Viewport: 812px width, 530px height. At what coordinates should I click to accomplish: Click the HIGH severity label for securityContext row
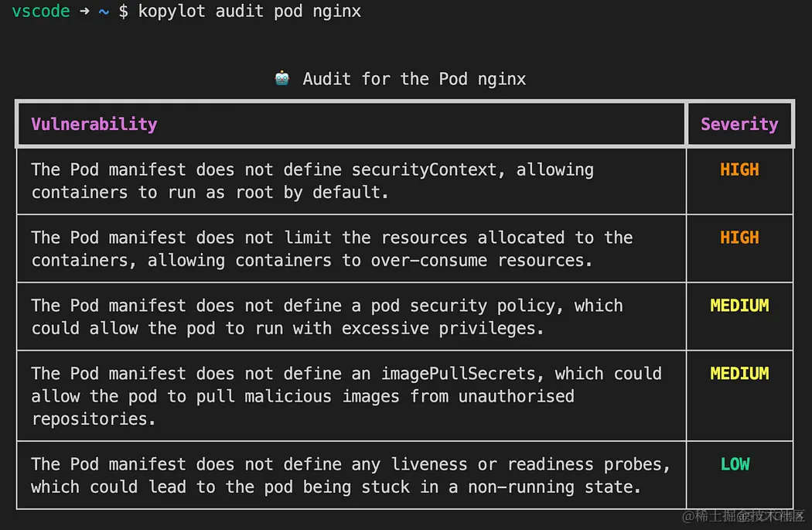click(x=739, y=169)
